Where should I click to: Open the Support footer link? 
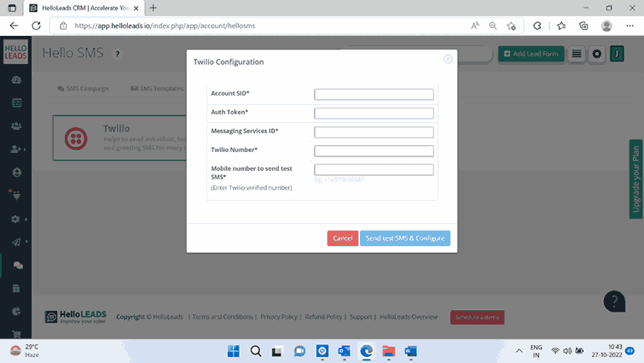point(361,317)
